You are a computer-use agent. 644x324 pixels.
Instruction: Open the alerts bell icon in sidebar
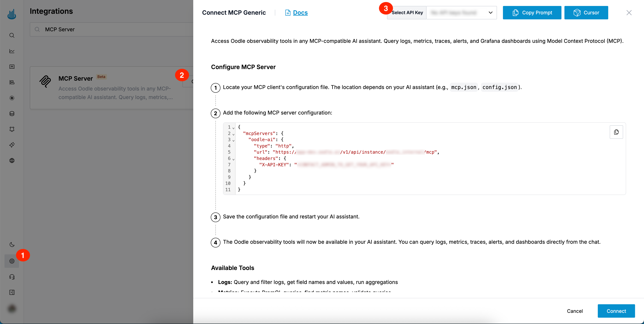point(12,129)
